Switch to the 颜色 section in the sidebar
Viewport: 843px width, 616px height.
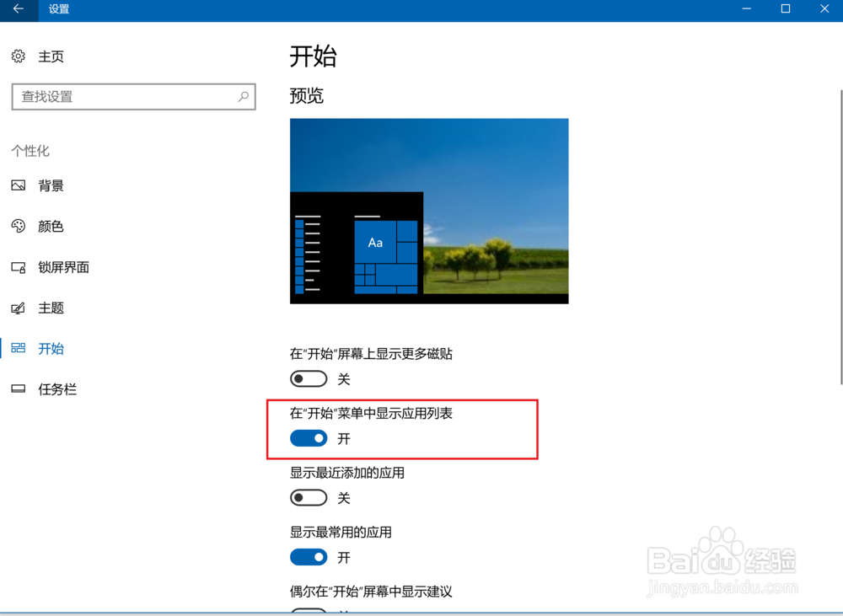tap(49, 226)
